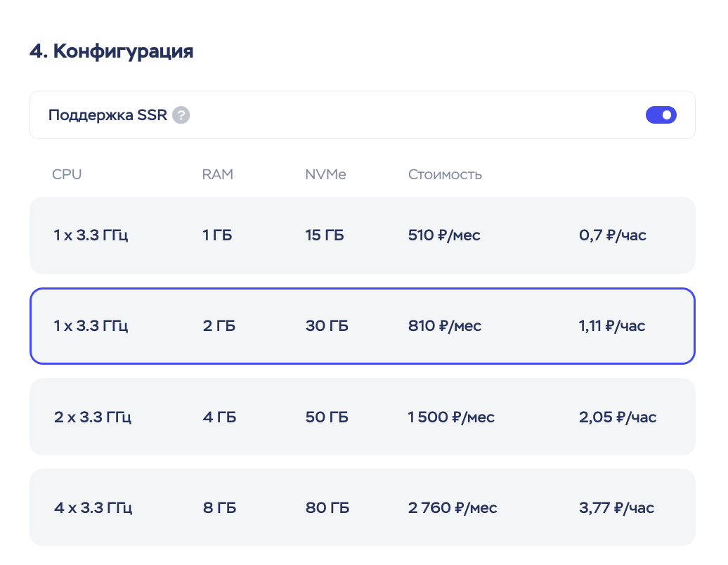Disable the Поддержка SSR toggle switch
The width and height of the screenshot is (728, 565).
pyautogui.click(x=661, y=115)
